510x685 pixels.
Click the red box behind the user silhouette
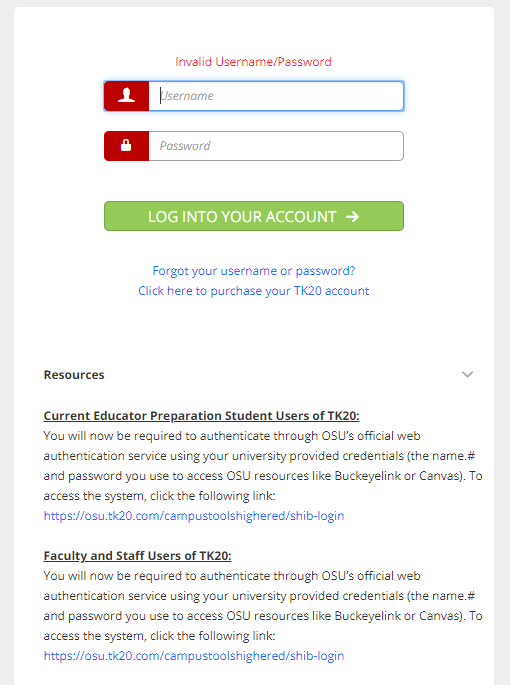pyautogui.click(x=126, y=96)
